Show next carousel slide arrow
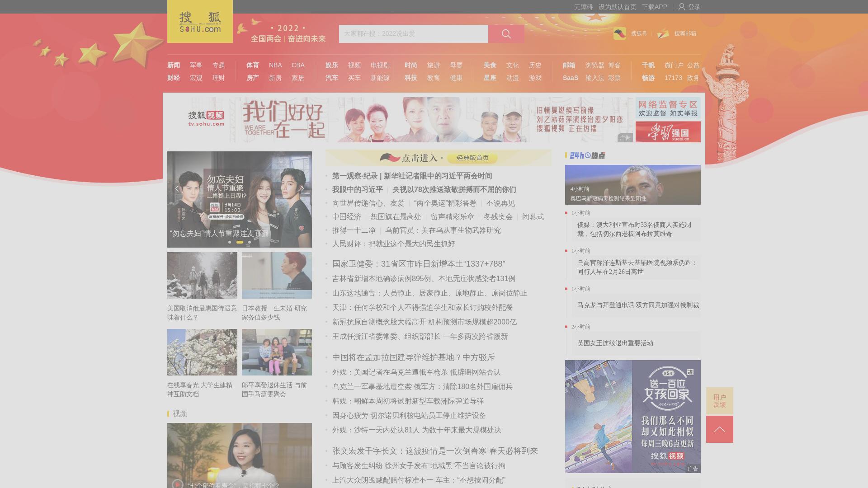Viewport: 868px width, 488px height. pyautogui.click(x=302, y=188)
